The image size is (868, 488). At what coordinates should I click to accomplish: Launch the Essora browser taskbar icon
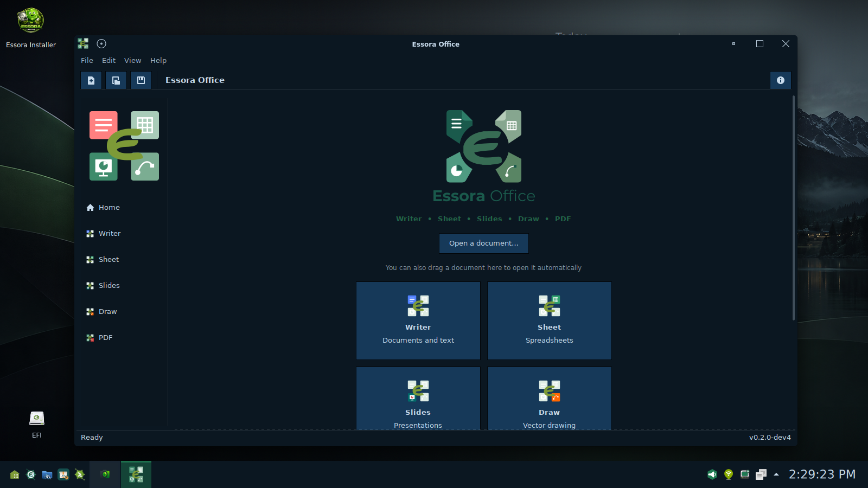coord(31,474)
